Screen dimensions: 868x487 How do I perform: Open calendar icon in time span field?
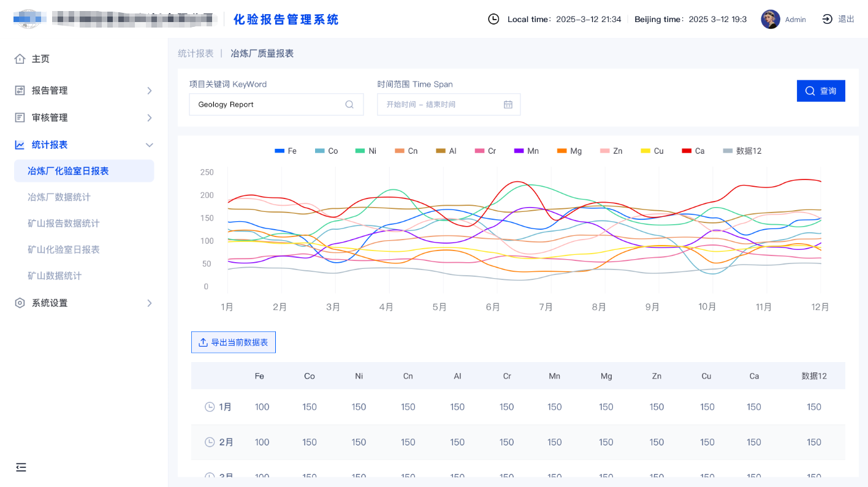coord(508,105)
